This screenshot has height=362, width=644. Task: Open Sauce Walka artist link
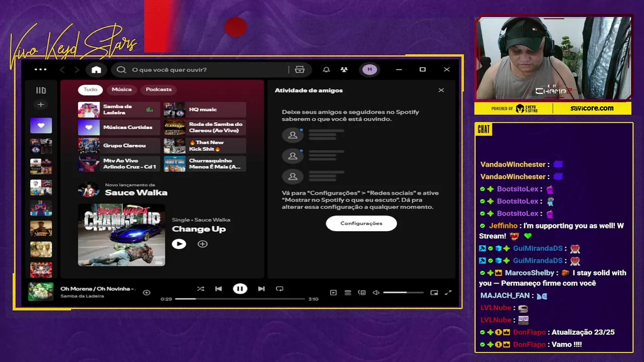136,193
